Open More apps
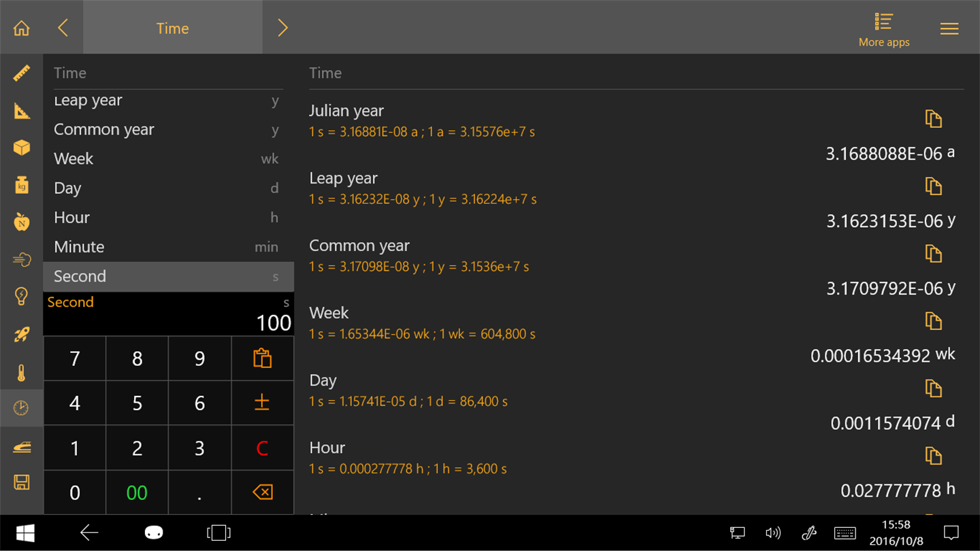Viewport: 980px width, 551px height. (x=883, y=30)
